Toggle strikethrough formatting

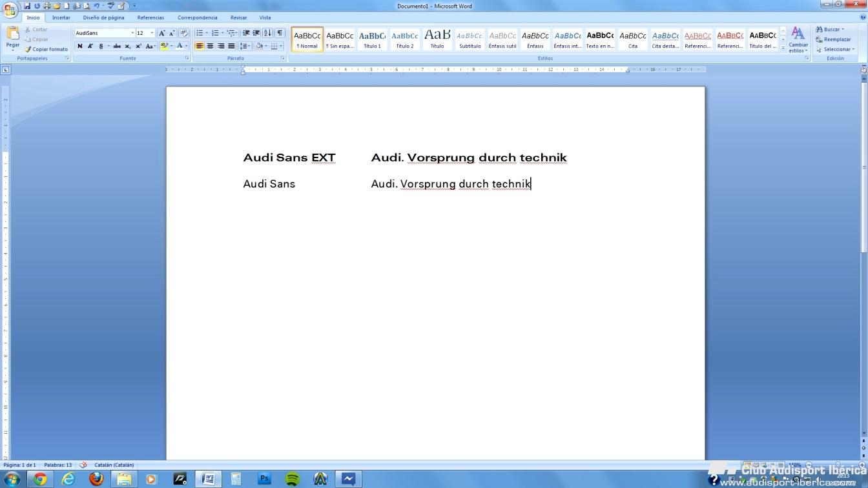pyautogui.click(x=117, y=46)
